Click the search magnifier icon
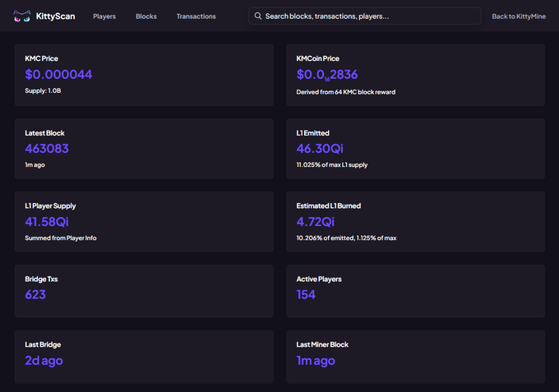Viewport: 559px width, 392px height. click(x=258, y=16)
